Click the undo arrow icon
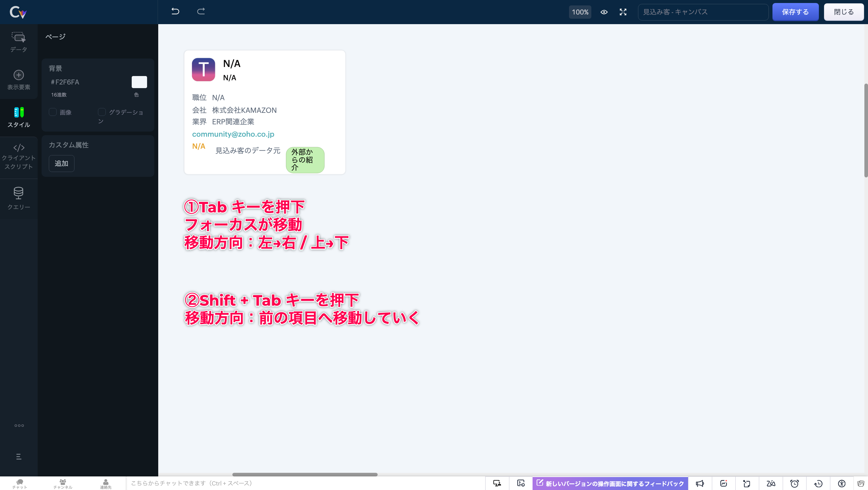 point(175,11)
